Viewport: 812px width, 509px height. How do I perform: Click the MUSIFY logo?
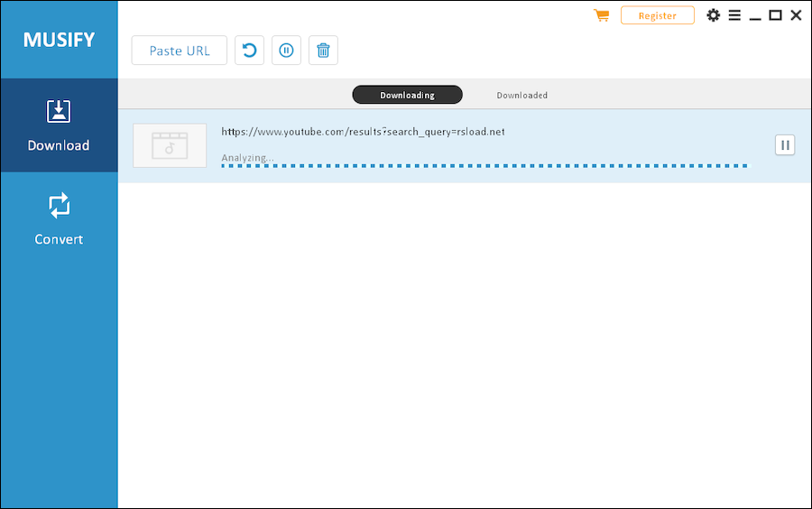tap(59, 40)
